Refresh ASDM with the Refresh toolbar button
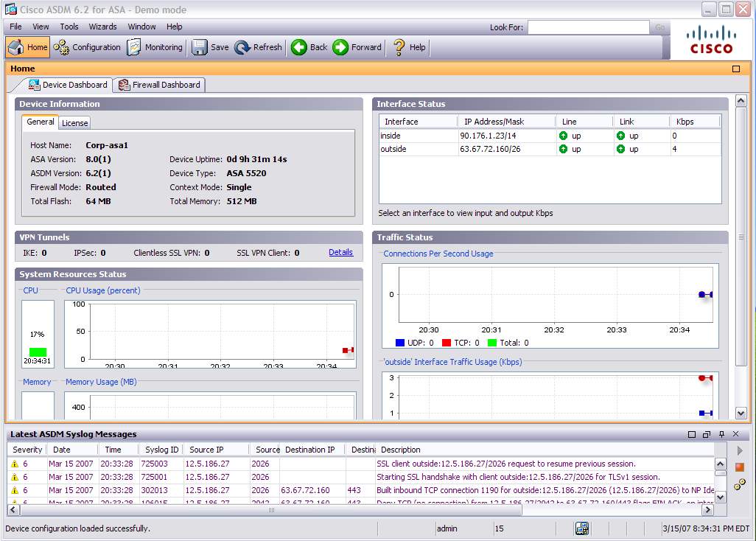Viewport: 756px width, 541px height. coord(258,47)
